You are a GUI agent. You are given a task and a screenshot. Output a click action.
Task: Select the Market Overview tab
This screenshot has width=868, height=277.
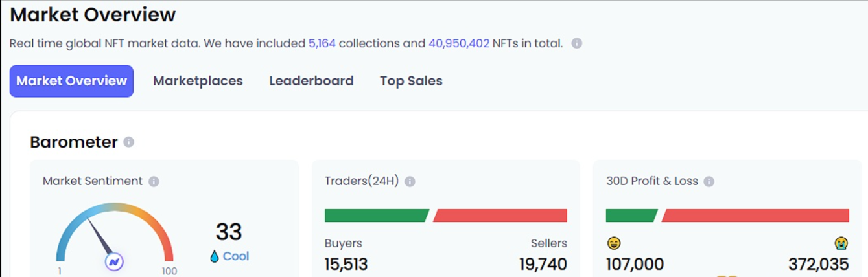(x=71, y=81)
